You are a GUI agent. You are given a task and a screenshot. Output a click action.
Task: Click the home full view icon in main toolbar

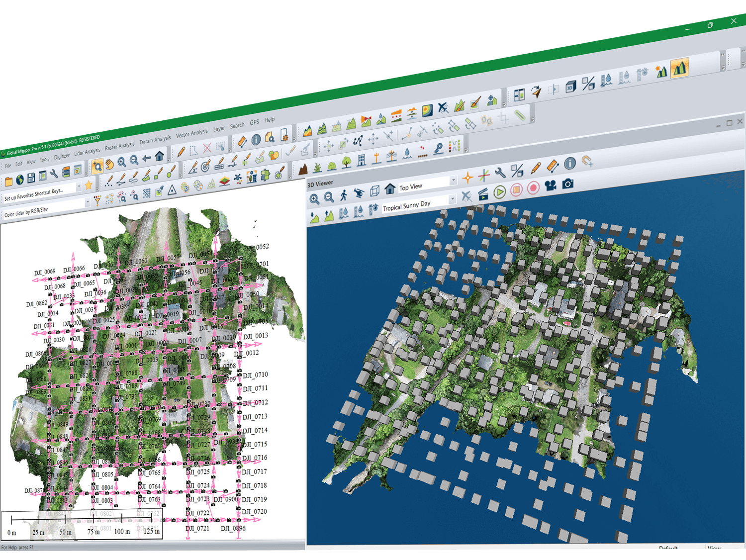coord(159,156)
